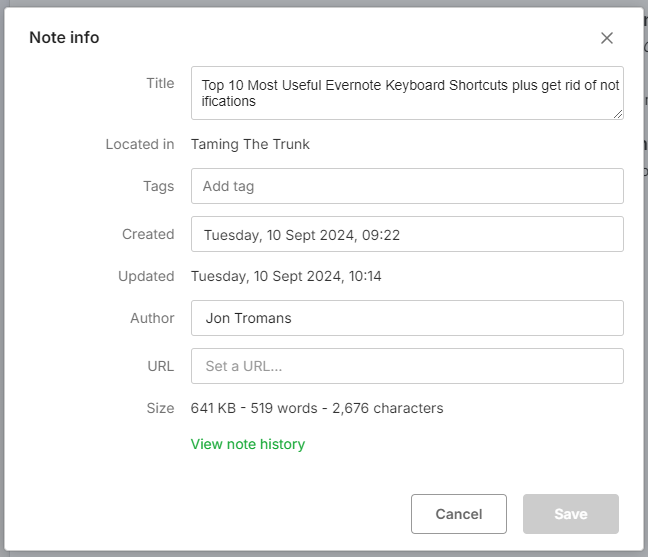Select the Author field Jon Tromans
This screenshot has height=557, width=648.
click(x=407, y=318)
